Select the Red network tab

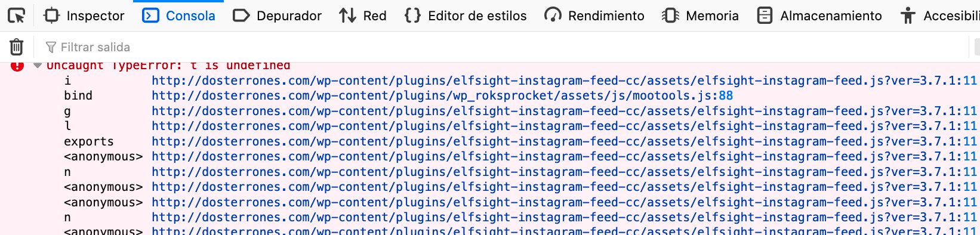point(363,16)
